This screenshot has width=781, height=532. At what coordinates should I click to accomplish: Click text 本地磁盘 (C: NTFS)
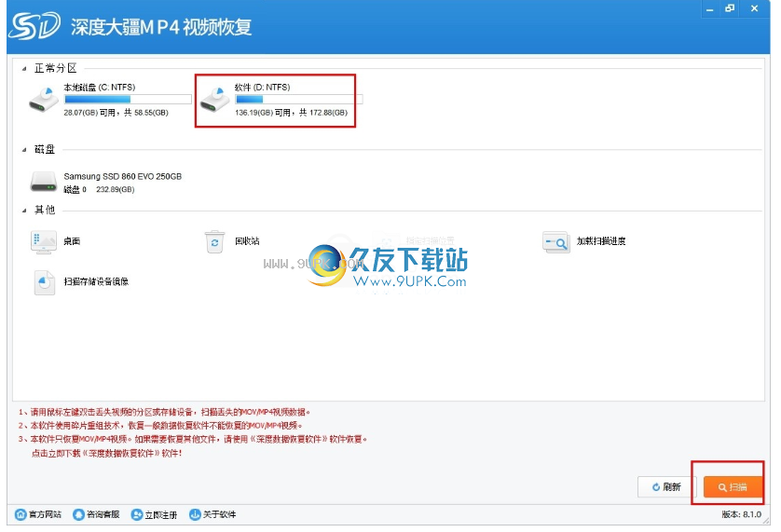pyautogui.click(x=99, y=88)
